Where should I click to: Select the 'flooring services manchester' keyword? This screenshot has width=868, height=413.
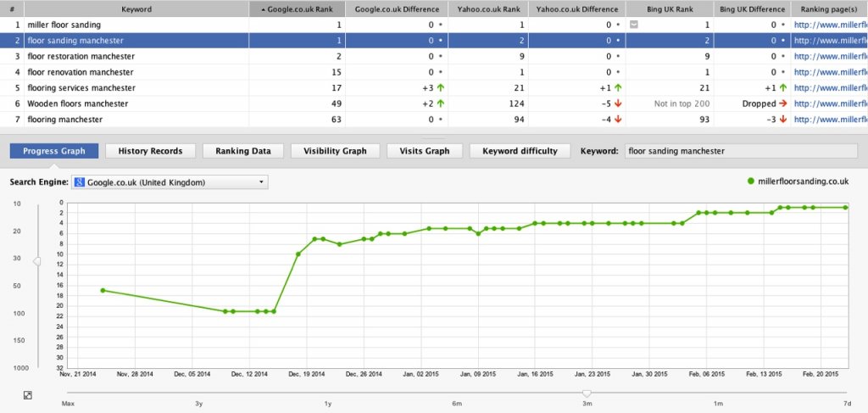click(x=81, y=87)
